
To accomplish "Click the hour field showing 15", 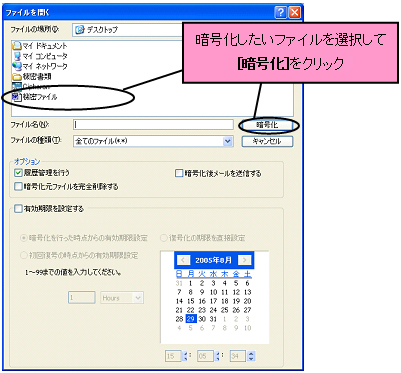I will click(173, 356).
